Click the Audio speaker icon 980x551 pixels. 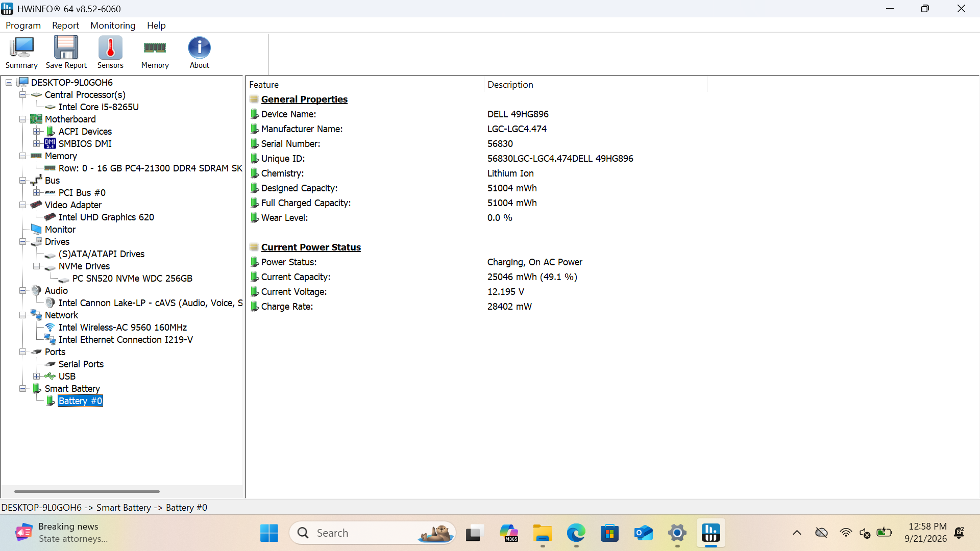click(x=36, y=291)
